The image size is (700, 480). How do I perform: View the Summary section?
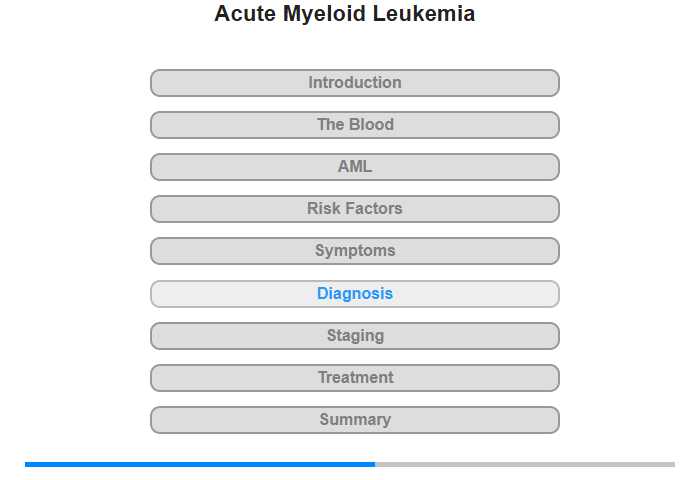pos(355,420)
